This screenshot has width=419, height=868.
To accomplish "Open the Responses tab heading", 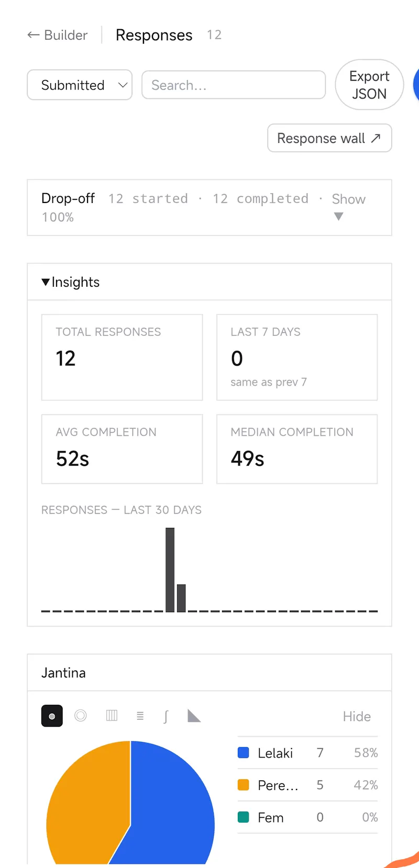I will click(154, 35).
